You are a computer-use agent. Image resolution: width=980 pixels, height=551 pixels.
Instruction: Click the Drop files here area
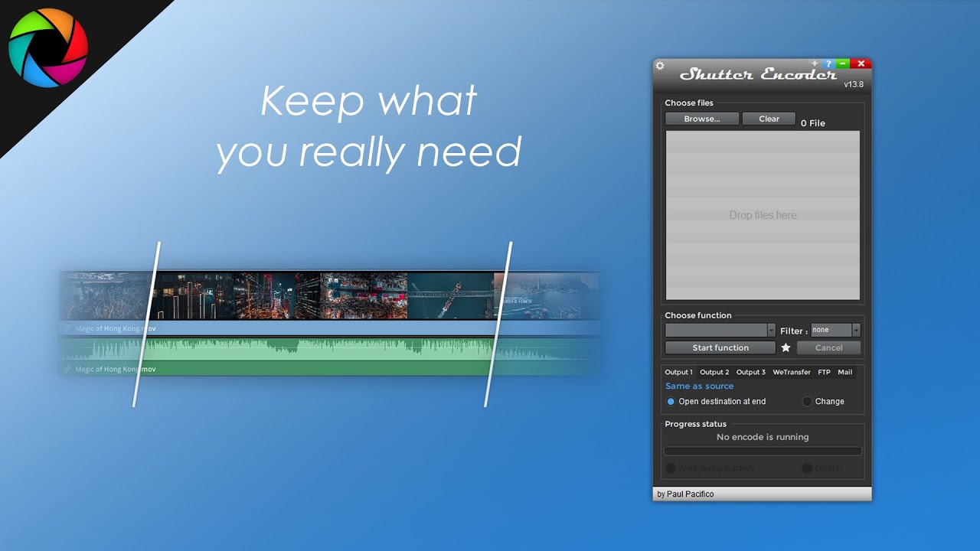coord(763,215)
